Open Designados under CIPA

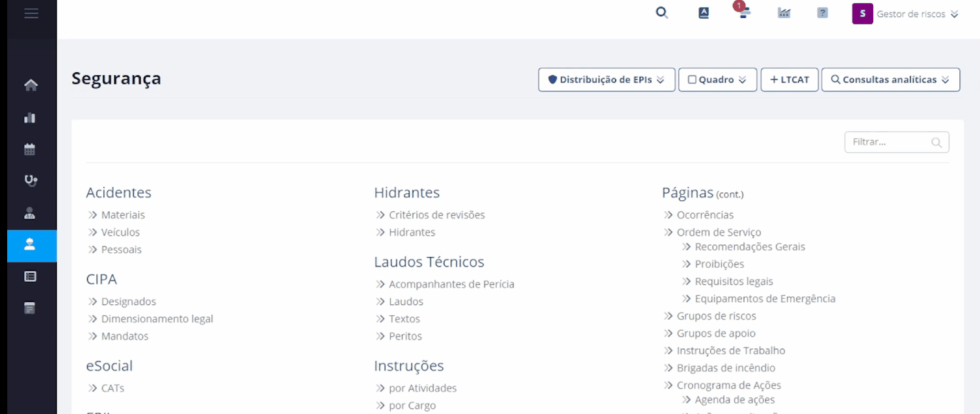129,302
